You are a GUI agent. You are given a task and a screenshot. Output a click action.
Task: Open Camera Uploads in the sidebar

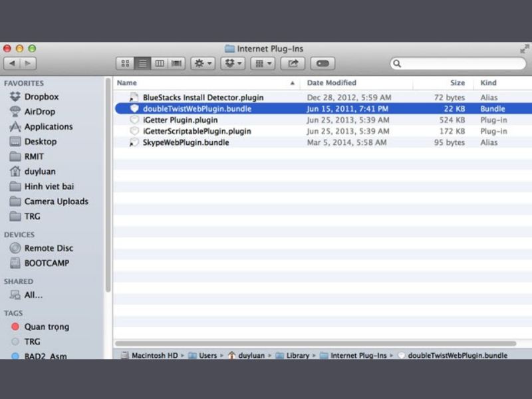click(x=56, y=201)
